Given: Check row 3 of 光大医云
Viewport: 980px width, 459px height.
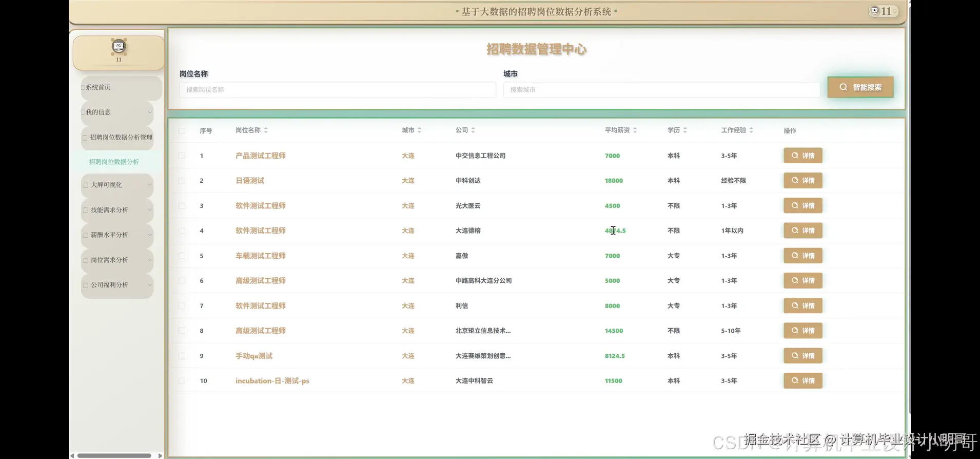Looking at the screenshot, I should 182,206.
